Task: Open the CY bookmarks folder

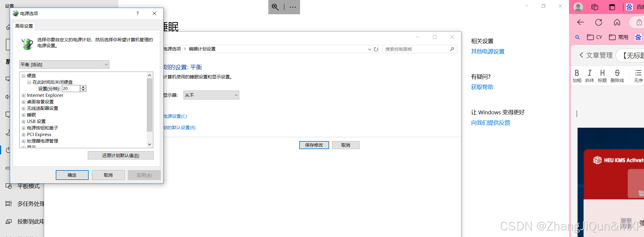Action: (594, 37)
